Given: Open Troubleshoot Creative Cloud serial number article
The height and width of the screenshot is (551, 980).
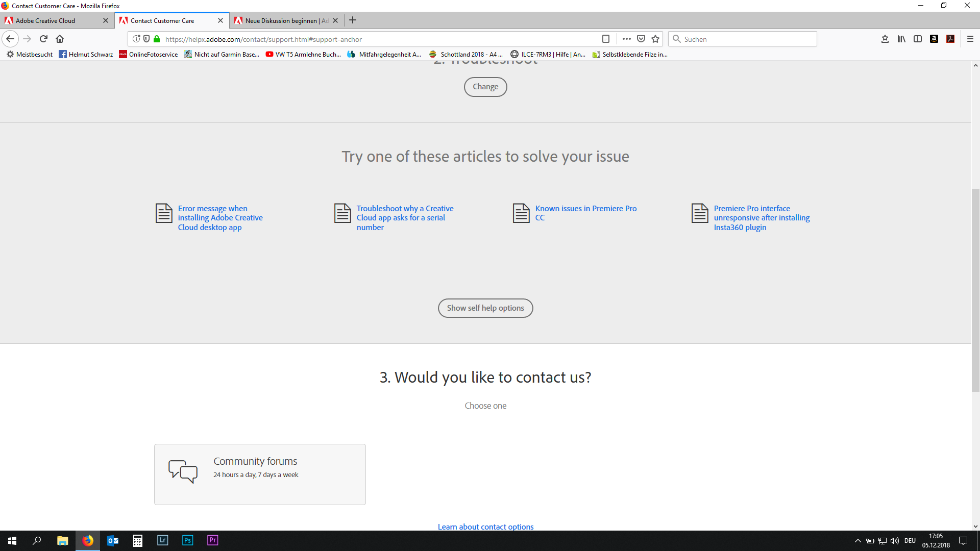Looking at the screenshot, I should pyautogui.click(x=405, y=217).
